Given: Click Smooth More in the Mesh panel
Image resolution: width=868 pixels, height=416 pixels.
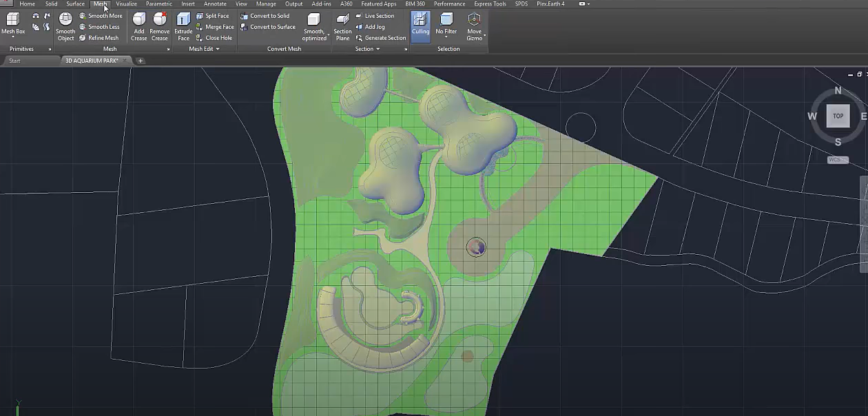Looking at the screenshot, I should pyautogui.click(x=101, y=16).
